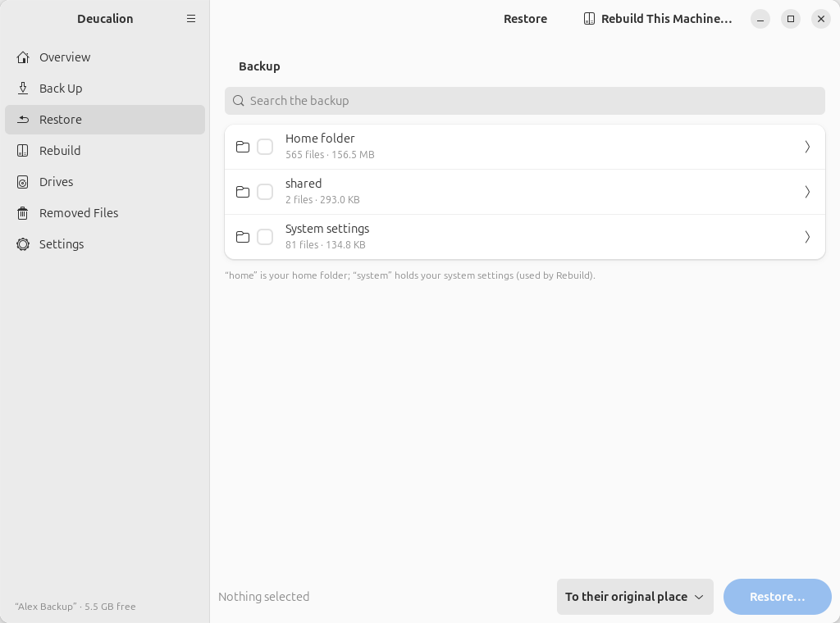Click the 'System settings' row title
The width and height of the screenshot is (840, 623).
pyautogui.click(x=327, y=229)
